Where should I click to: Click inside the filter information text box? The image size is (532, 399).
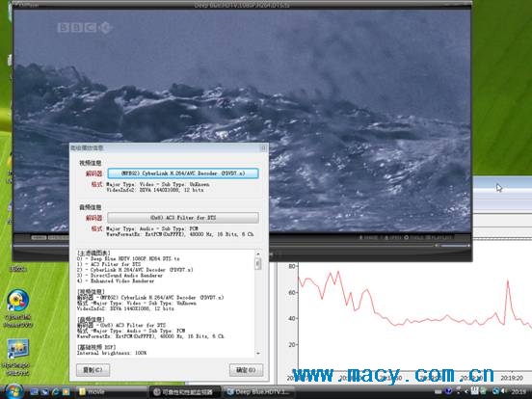click(166, 304)
